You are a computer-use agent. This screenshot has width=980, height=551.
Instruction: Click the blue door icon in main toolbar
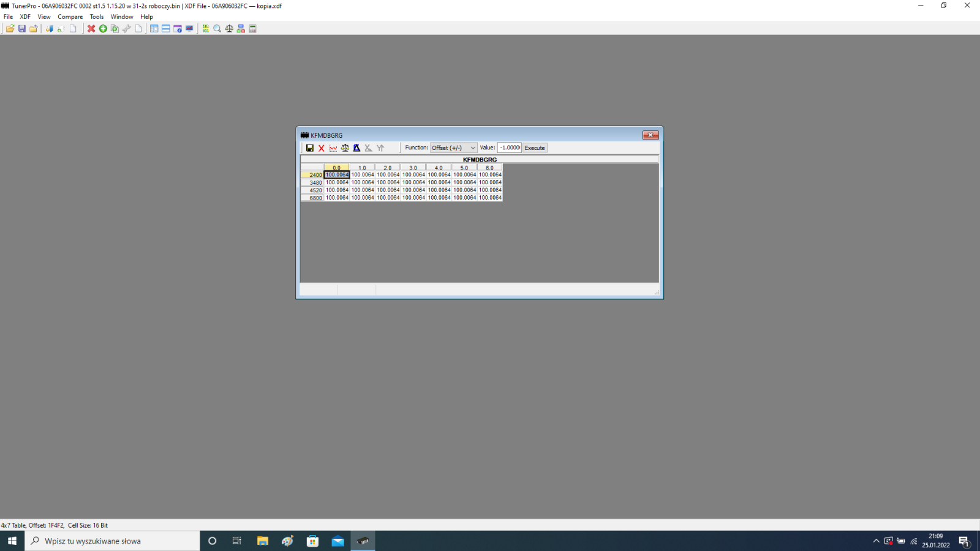(50, 29)
